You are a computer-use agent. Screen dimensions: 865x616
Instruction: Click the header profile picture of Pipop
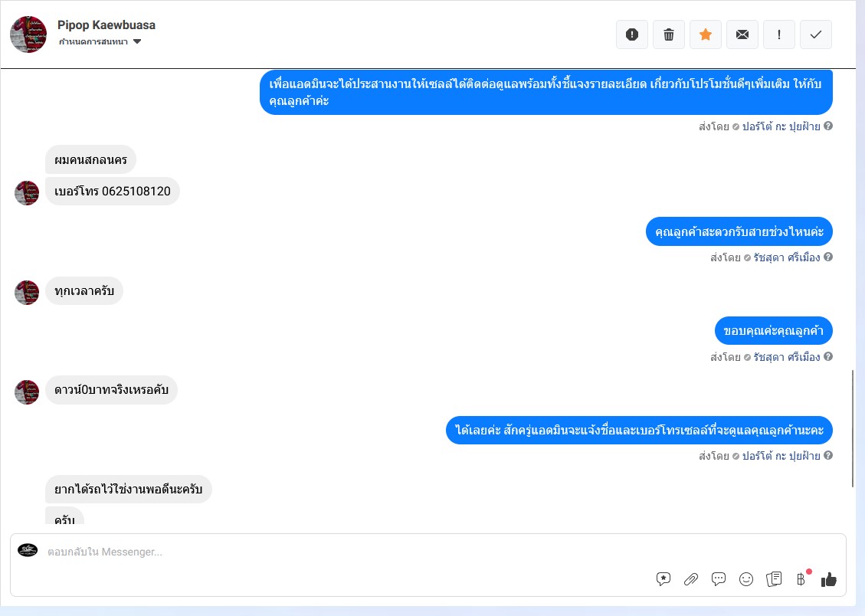(x=28, y=34)
